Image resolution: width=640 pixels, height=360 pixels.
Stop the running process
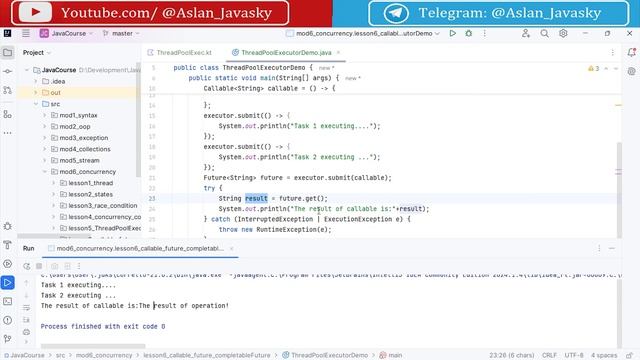click(39, 266)
